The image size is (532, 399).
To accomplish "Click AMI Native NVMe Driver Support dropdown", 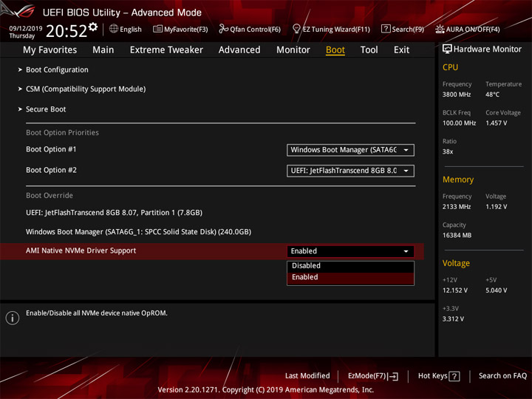I will click(350, 251).
